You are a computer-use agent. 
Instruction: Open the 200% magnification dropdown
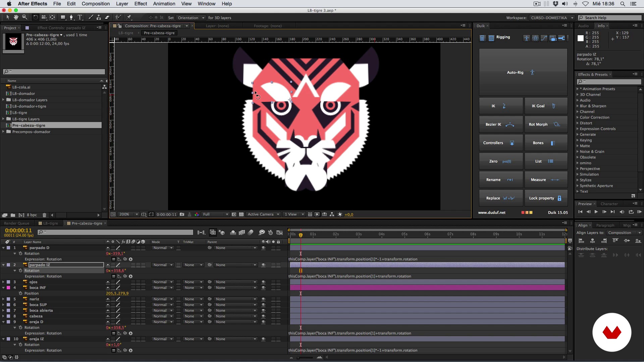coord(129,215)
